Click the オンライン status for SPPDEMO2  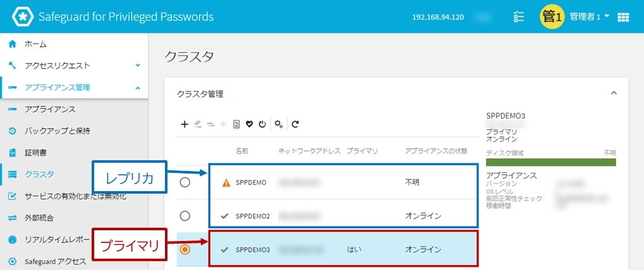tap(423, 216)
